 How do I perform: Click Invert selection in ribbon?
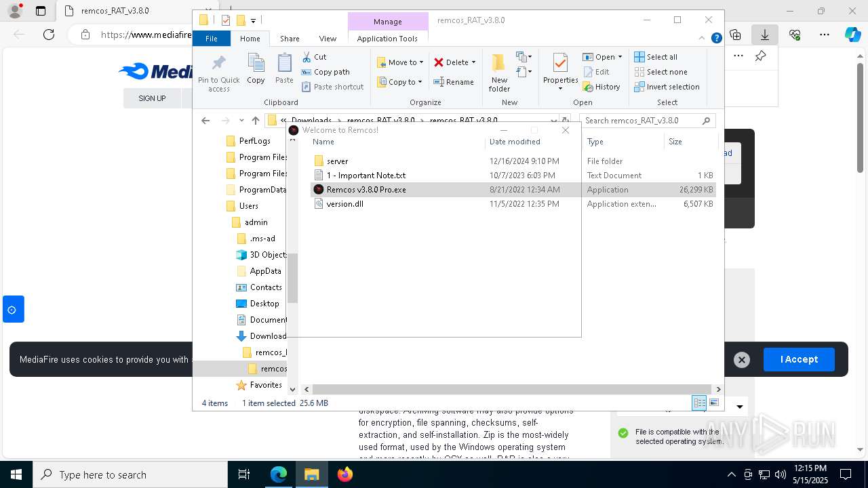pos(667,87)
